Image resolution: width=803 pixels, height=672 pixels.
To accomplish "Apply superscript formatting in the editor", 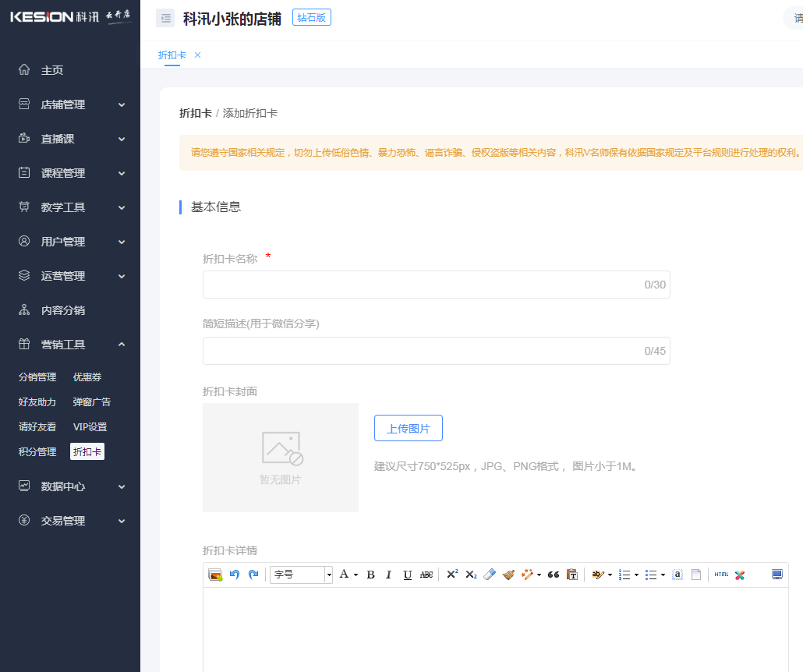I will [451, 575].
